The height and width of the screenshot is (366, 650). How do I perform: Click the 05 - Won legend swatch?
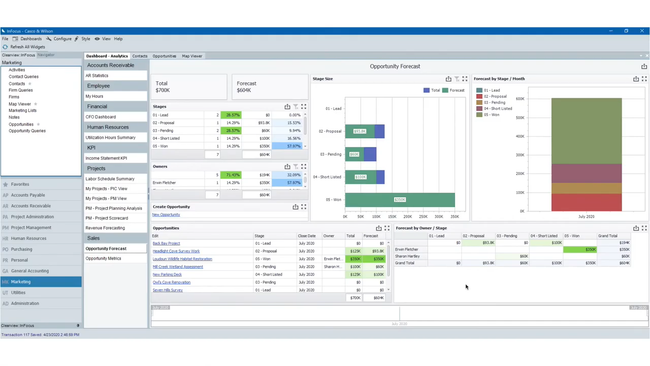click(479, 115)
